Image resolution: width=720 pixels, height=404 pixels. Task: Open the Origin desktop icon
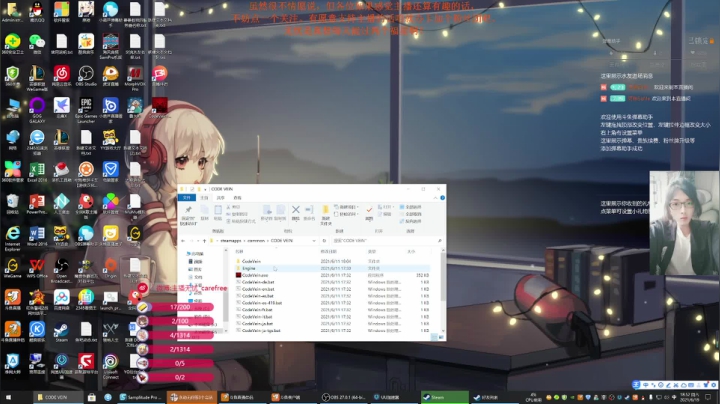point(110,265)
